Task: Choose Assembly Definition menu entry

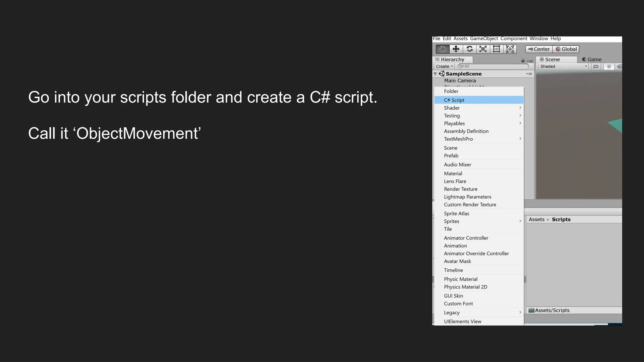Action: coord(479,131)
